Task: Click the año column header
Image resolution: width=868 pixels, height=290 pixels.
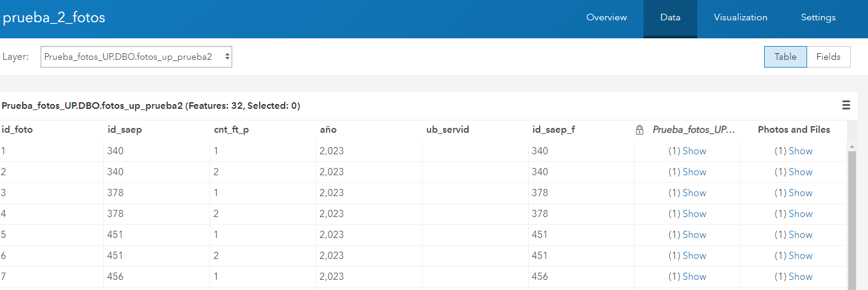Action: pyautogui.click(x=328, y=130)
